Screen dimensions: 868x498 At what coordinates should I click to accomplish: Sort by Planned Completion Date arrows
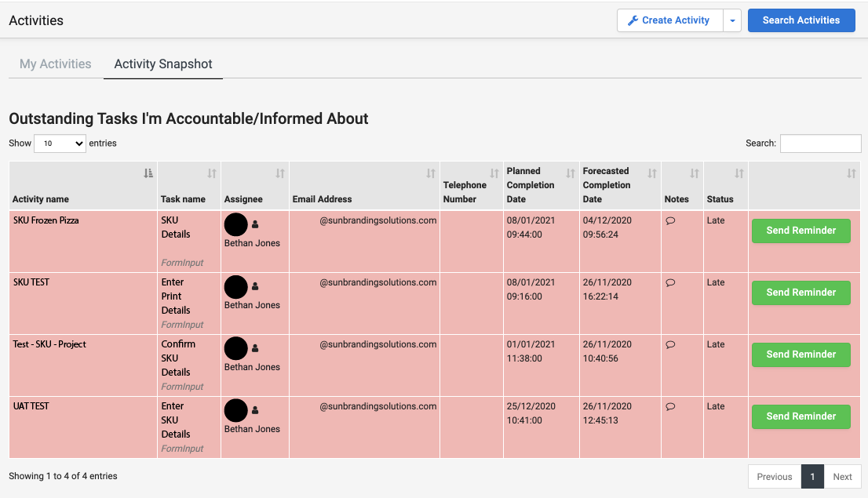(x=571, y=173)
